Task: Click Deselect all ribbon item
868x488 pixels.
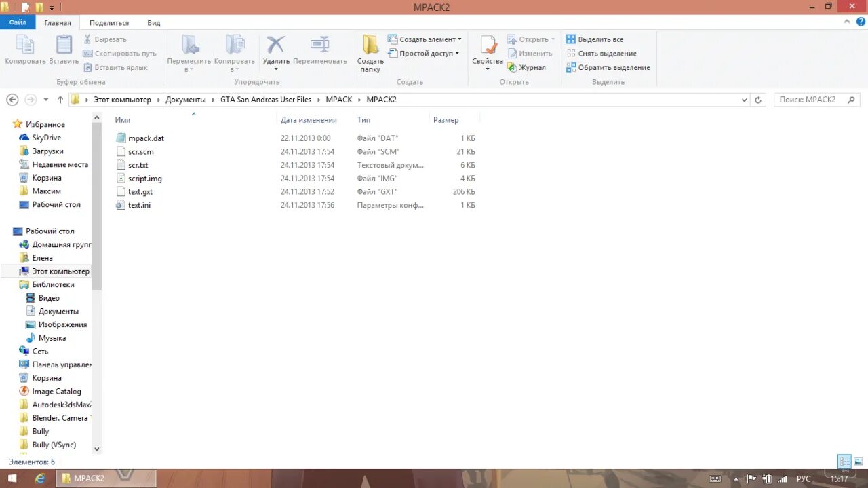Action: click(601, 54)
